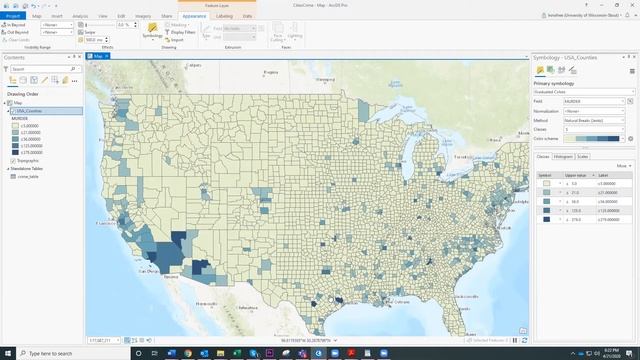This screenshot has width=640, height=360.
Task: Open the Project tab
Action: [13, 16]
